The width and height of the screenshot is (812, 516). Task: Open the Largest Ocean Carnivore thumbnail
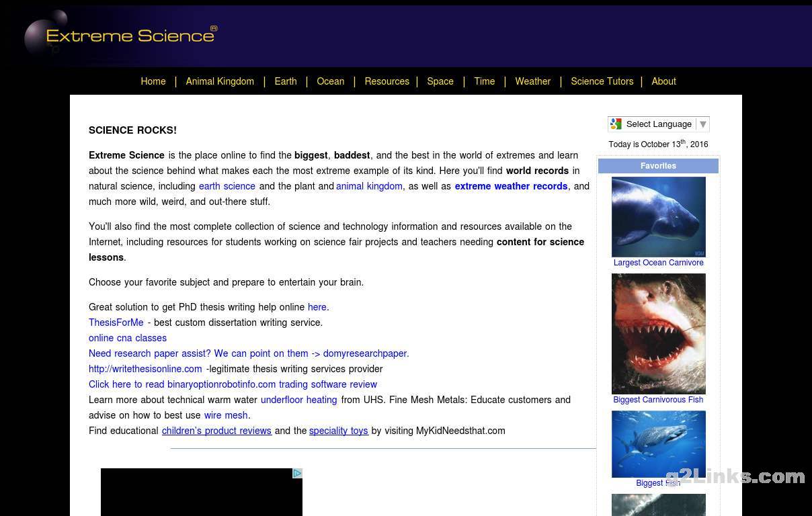[658, 216]
